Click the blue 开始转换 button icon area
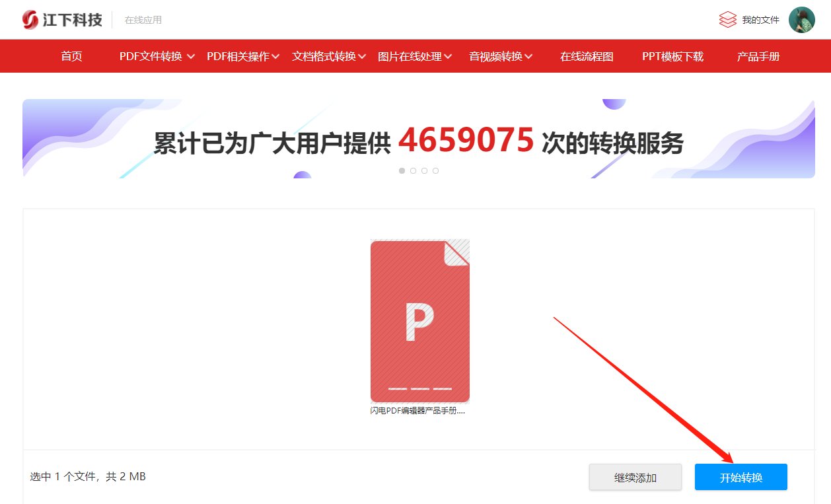 coord(741,476)
